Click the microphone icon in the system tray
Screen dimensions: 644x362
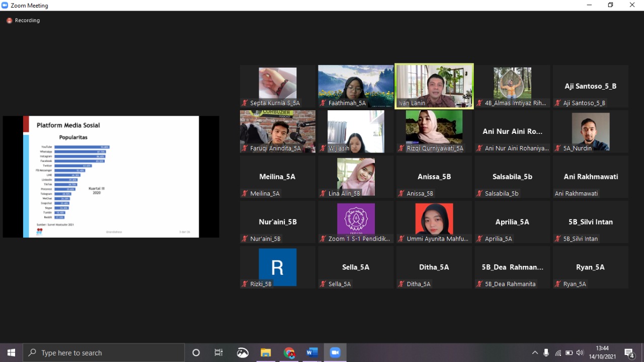546,353
